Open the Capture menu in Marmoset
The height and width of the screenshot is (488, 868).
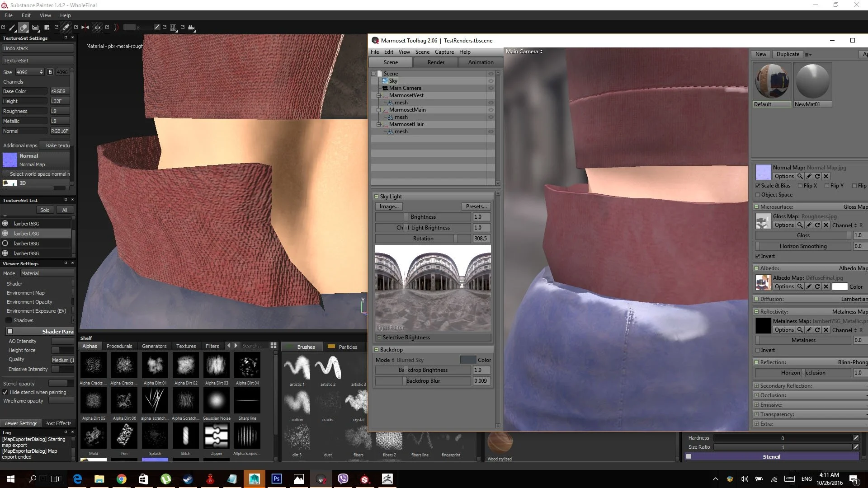tap(444, 52)
